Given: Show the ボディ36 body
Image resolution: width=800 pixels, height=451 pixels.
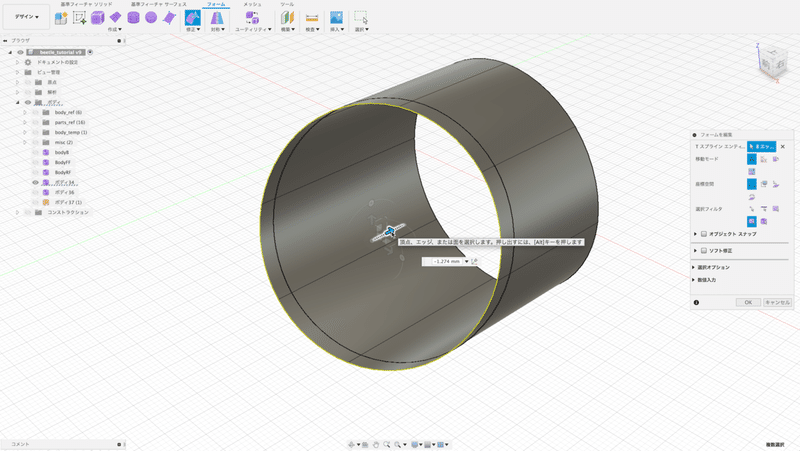Looking at the screenshot, I should point(35,192).
